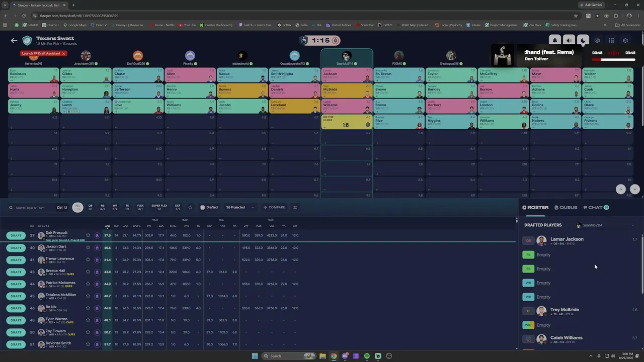Open the Compare players tool
The width and height of the screenshot is (644, 362).
(274, 207)
